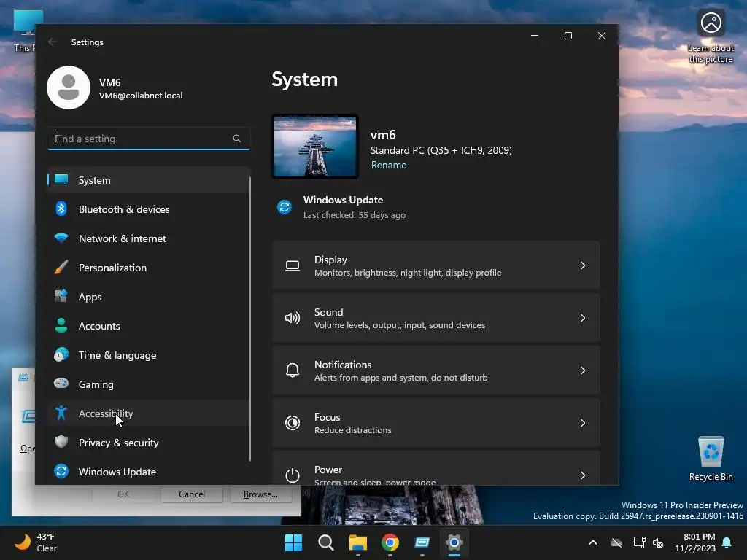Click the Accounts person icon in sidebar
The width and height of the screenshot is (747, 560).
click(x=61, y=325)
